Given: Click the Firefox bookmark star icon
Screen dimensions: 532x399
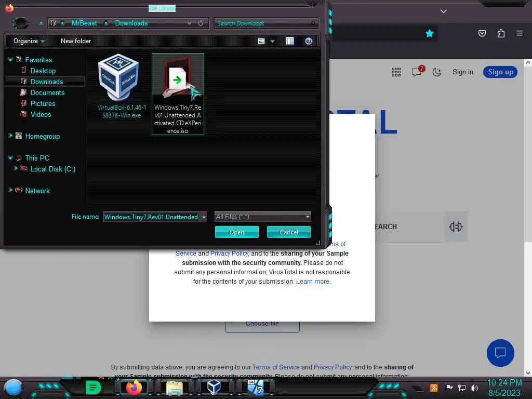Looking at the screenshot, I should (430, 33).
